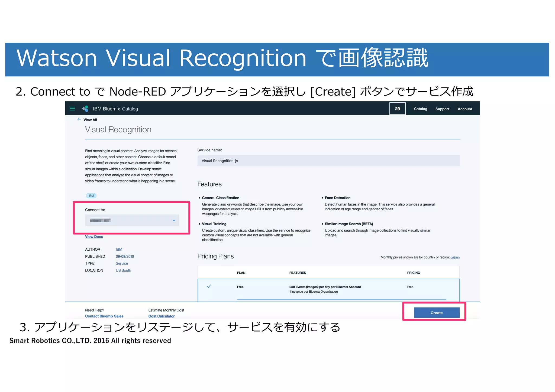The image size is (555, 392).
Task: Click the Connect to dropdown arrow
Action: (174, 221)
